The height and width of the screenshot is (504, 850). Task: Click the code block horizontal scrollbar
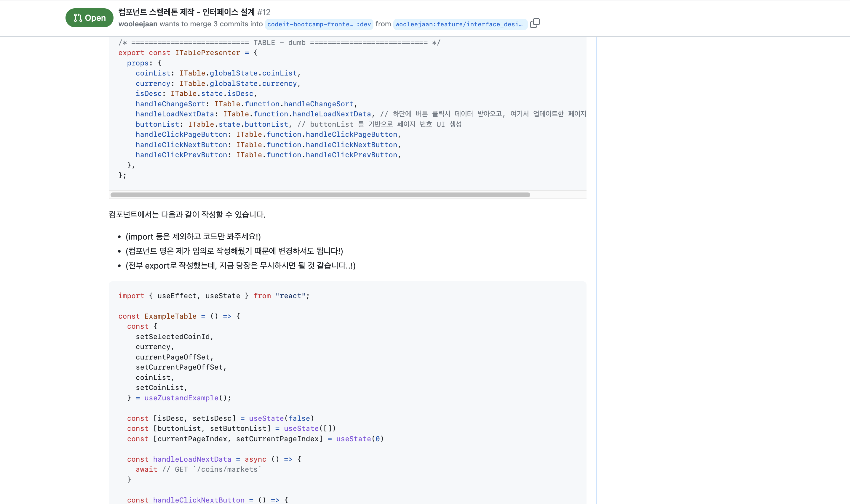pyautogui.click(x=320, y=195)
